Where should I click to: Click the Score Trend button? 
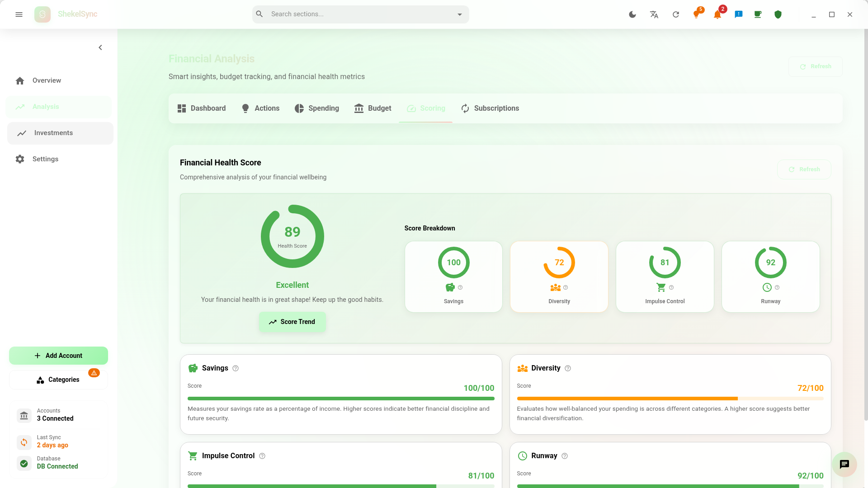pyautogui.click(x=292, y=322)
